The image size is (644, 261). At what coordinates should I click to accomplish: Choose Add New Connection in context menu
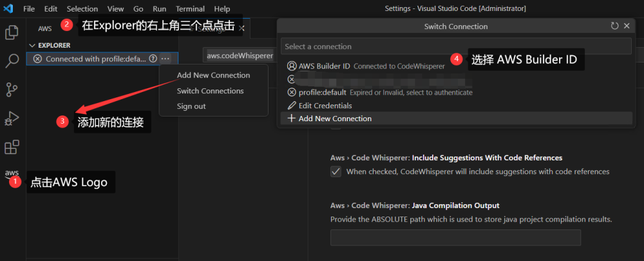pyautogui.click(x=214, y=75)
